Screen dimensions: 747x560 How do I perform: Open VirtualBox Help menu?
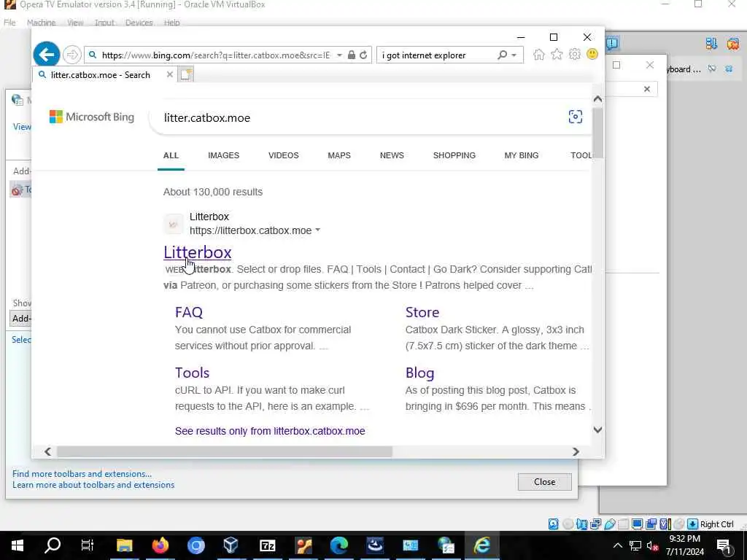click(x=171, y=23)
